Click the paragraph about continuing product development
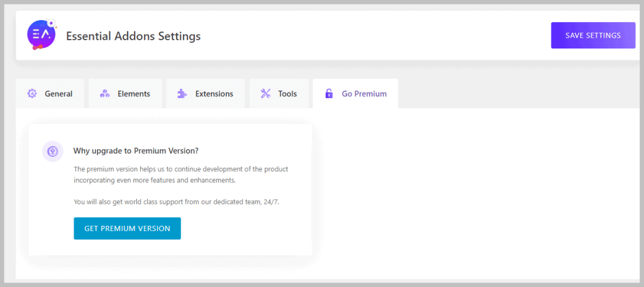 [181, 174]
